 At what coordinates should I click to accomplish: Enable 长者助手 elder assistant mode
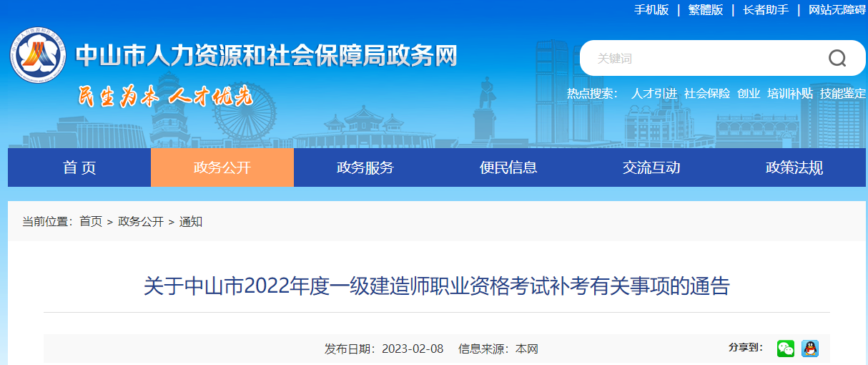click(x=766, y=10)
